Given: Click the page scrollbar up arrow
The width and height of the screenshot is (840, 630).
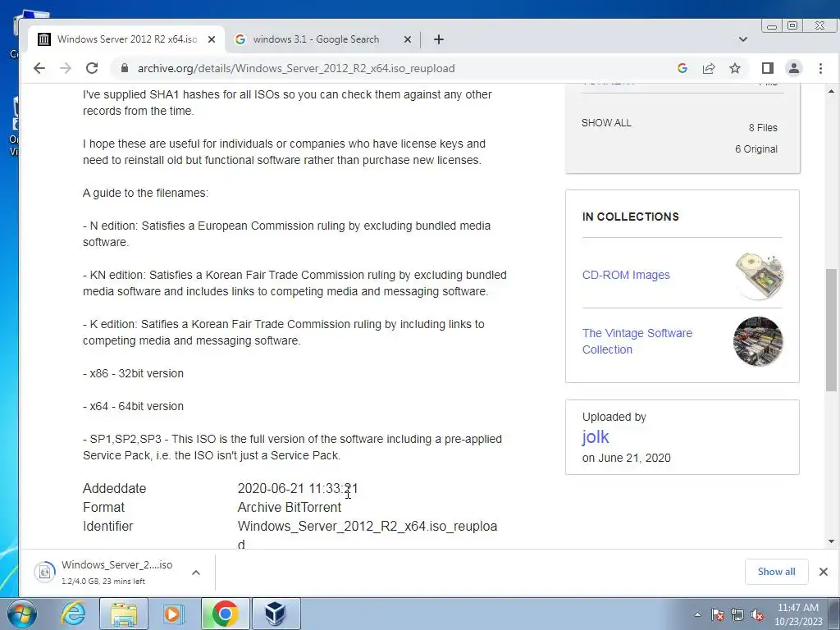Looking at the screenshot, I should click(x=831, y=92).
